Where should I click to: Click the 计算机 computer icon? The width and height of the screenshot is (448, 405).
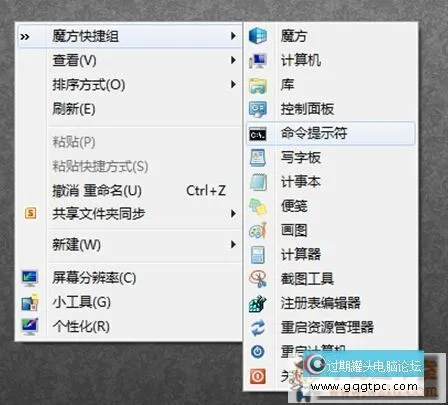pyautogui.click(x=258, y=61)
